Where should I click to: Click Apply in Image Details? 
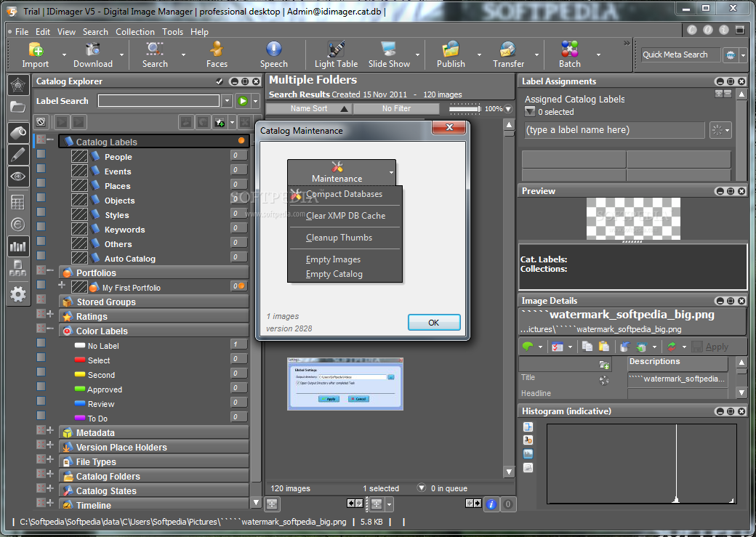(x=710, y=347)
